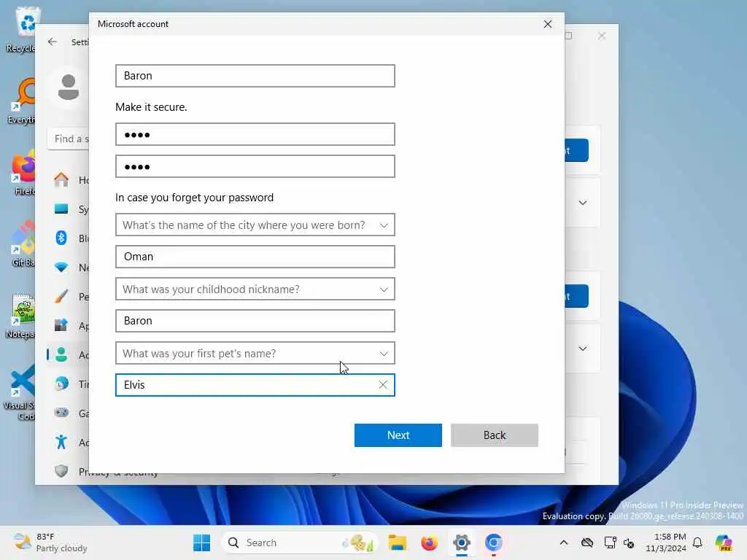
Task: Click the System icon in Settings sidebar
Action: pyautogui.click(x=61, y=209)
